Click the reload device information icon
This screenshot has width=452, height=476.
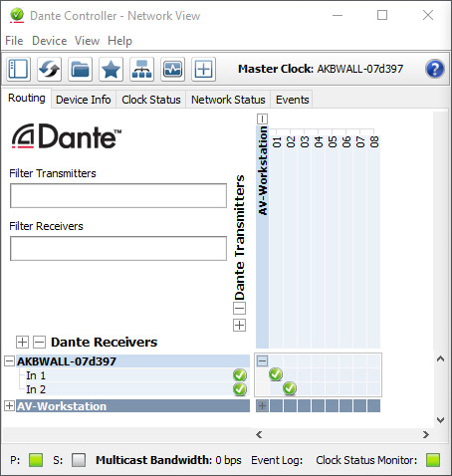(x=49, y=69)
